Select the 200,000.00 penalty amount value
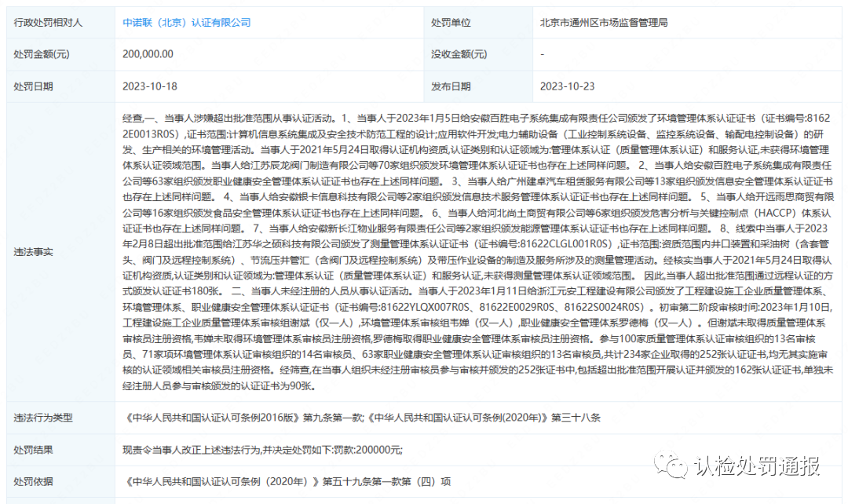The image size is (848, 504). [x=148, y=54]
